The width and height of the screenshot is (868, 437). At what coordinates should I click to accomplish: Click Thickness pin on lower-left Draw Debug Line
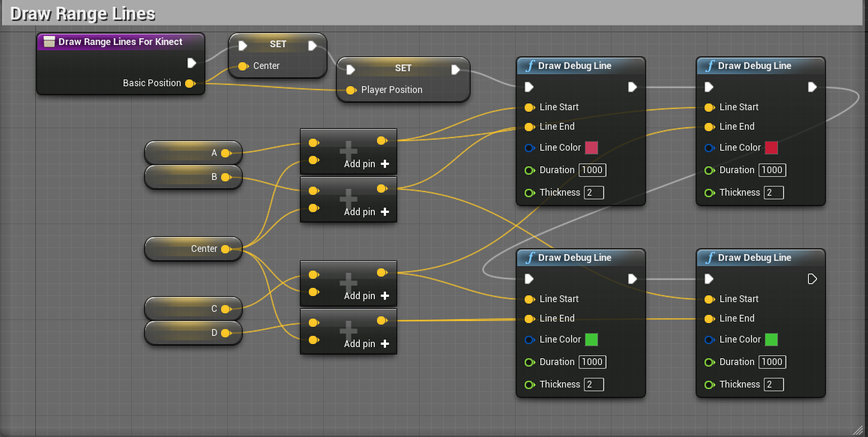(529, 385)
